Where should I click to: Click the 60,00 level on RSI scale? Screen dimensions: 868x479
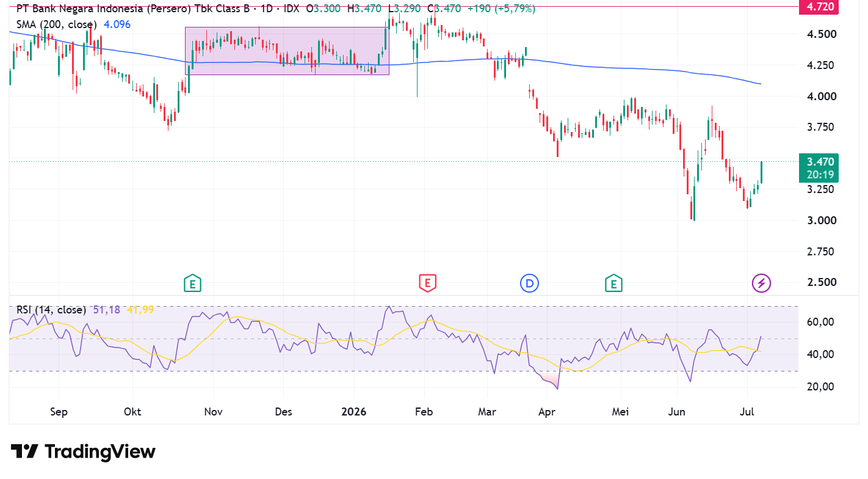tap(820, 322)
